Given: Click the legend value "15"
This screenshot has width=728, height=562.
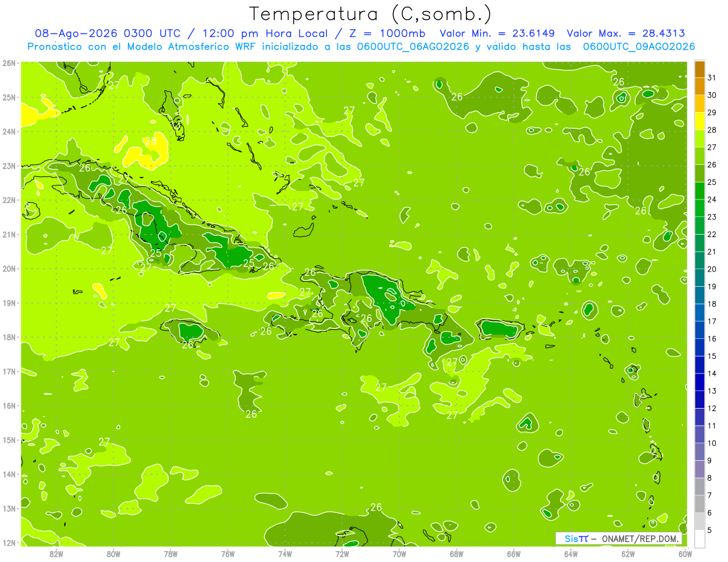Looking at the screenshot, I should [712, 356].
